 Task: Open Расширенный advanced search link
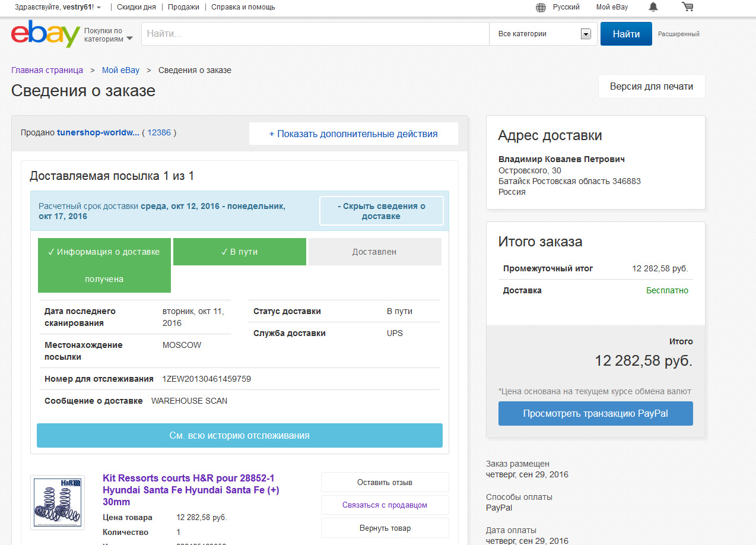pos(679,34)
